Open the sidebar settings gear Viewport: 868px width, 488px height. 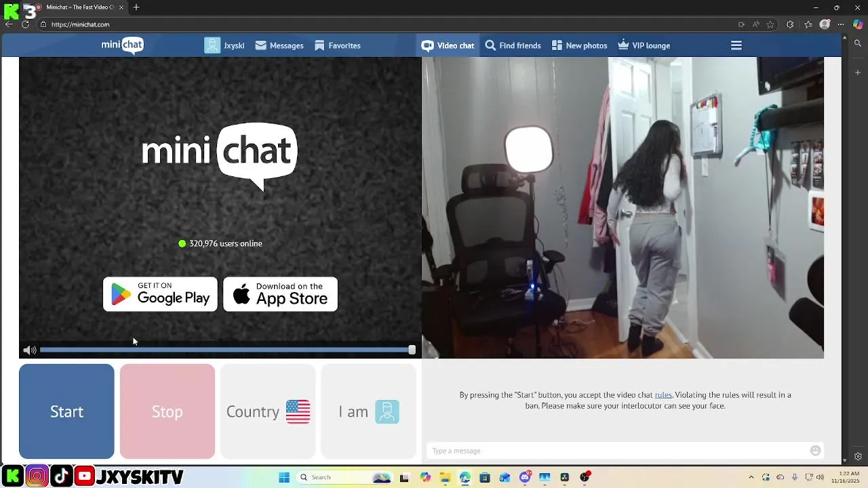[x=858, y=457]
